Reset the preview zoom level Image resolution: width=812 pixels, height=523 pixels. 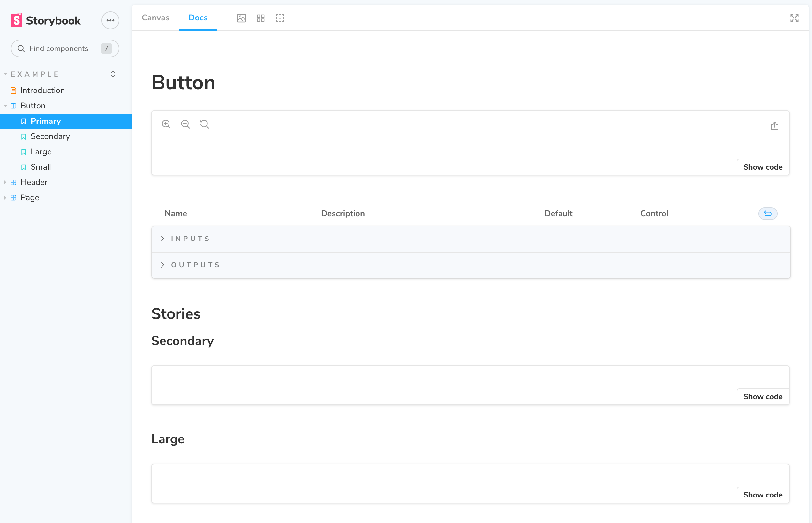point(204,124)
